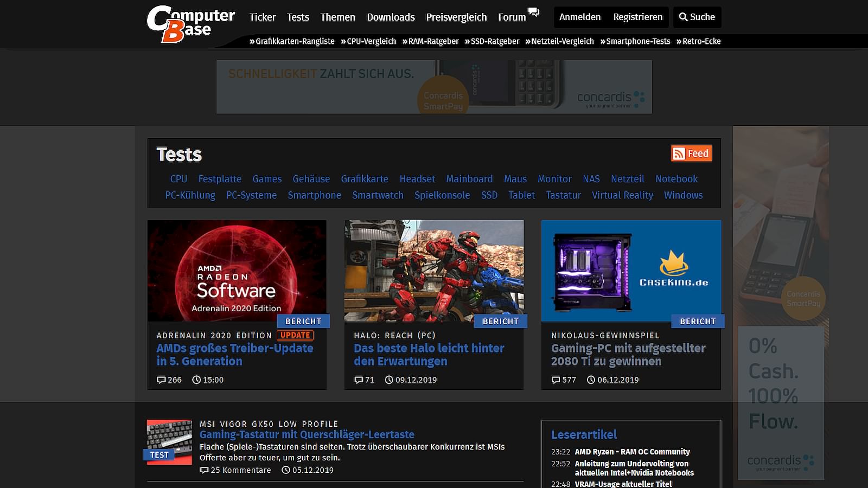Click the Concardis '0% Cash' sidebar ad
This screenshot has height=488, width=868.
(781, 307)
